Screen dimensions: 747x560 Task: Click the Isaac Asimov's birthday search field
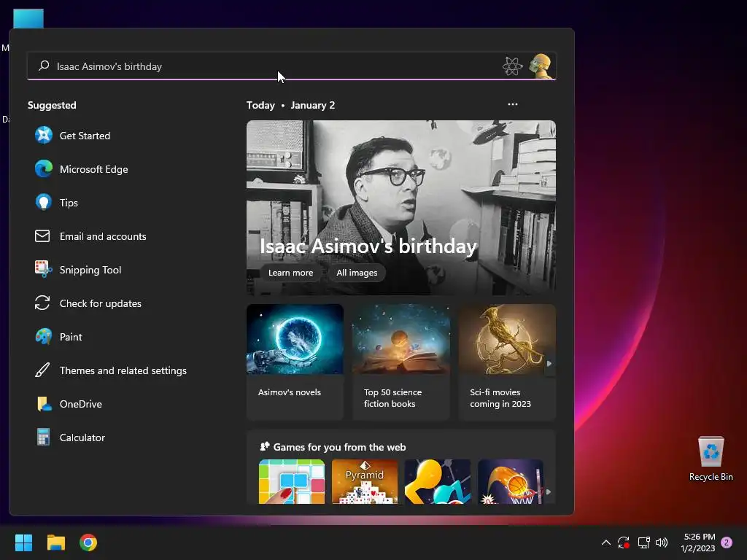292,66
